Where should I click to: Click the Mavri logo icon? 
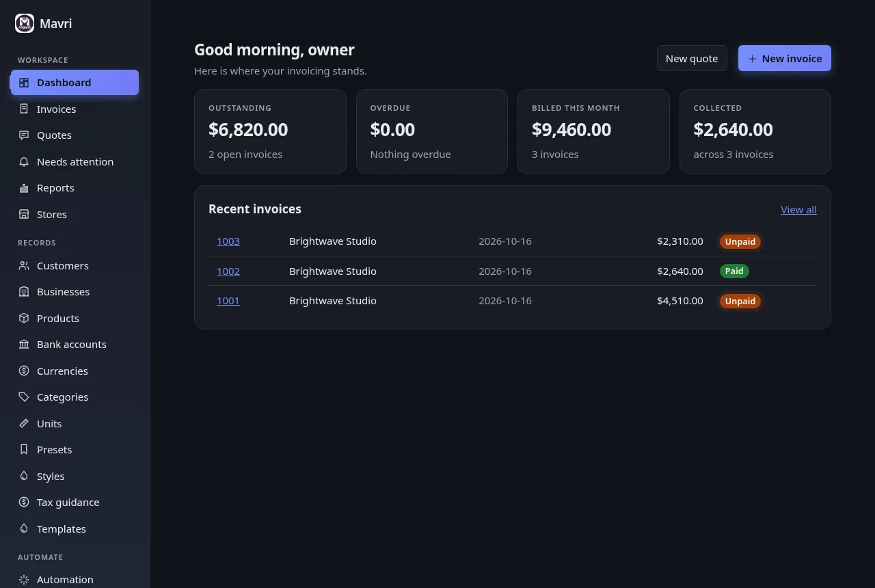pos(25,23)
